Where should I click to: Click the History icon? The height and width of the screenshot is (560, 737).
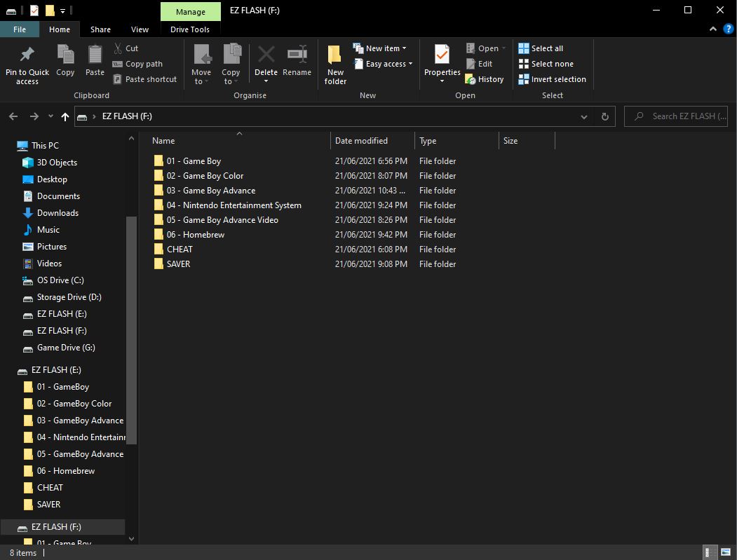pyautogui.click(x=471, y=79)
